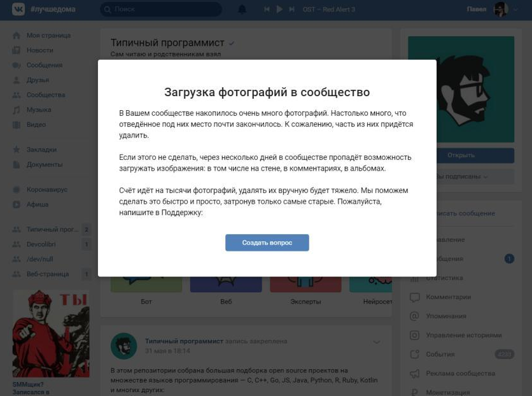Open the Бот app tile
Screen dimensions: 532x396
pos(146,290)
